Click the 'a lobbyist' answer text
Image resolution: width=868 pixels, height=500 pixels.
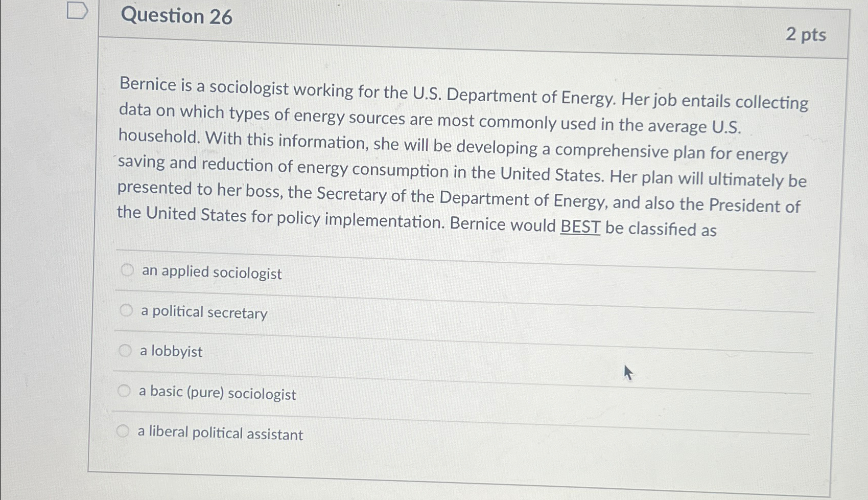point(170,352)
